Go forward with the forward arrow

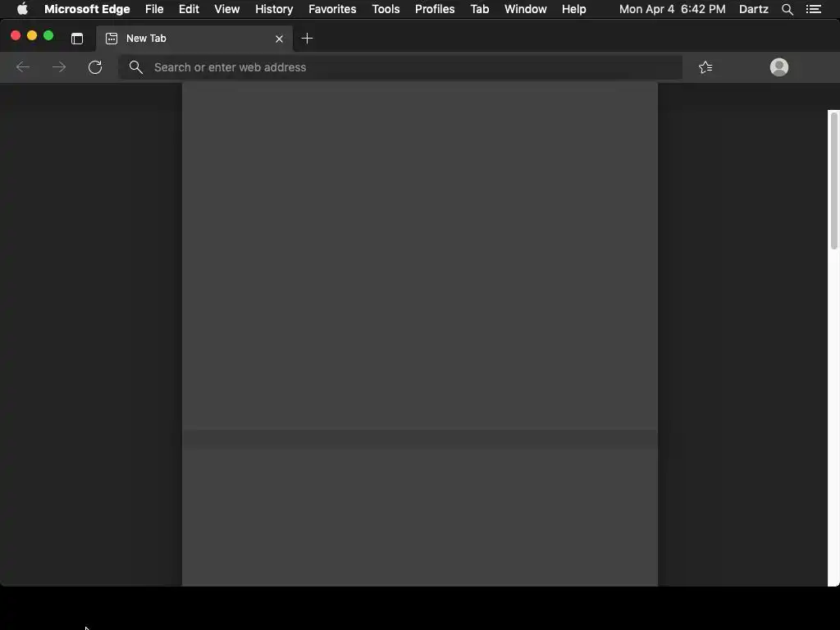(x=59, y=67)
